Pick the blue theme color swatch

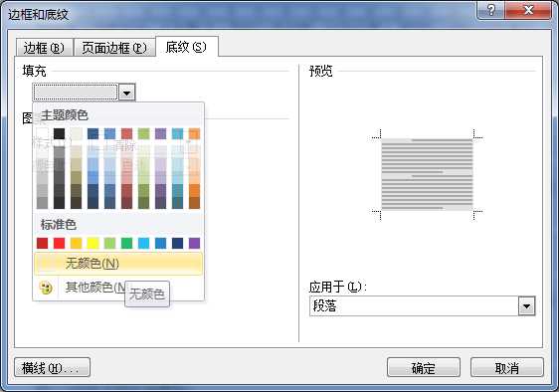pyautogui.click(x=109, y=133)
